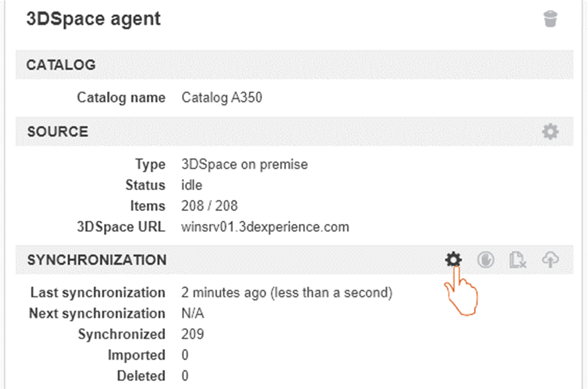Click the cloud upload synchronization icon
The width and height of the screenshot is (588, 389).
coord(550,260)
